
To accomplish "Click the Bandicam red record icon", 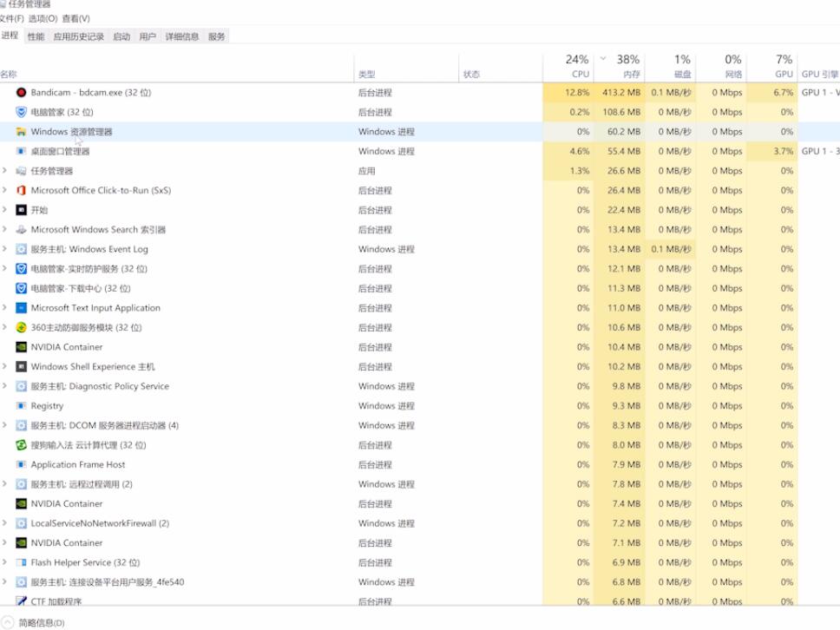I will 21,93.
